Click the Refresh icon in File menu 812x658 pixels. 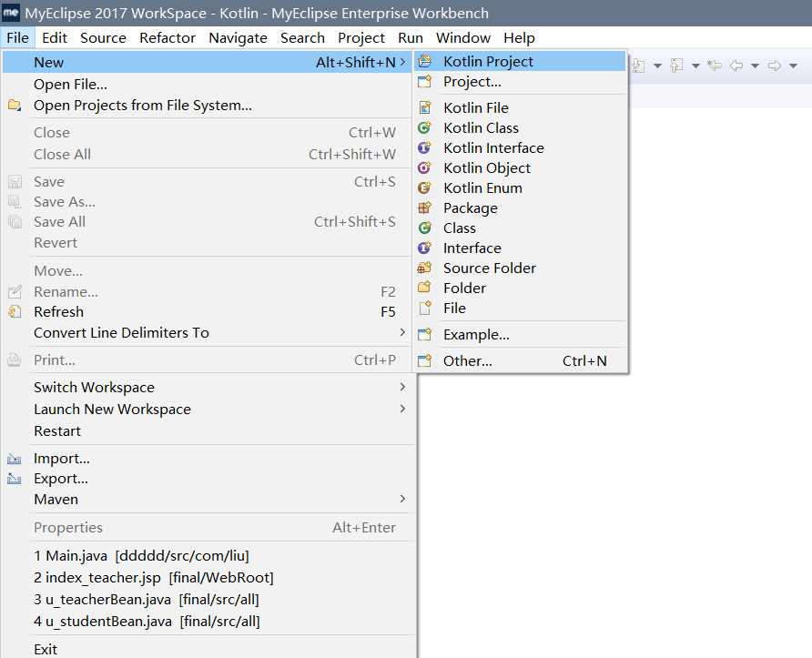[x=15, y=312]
